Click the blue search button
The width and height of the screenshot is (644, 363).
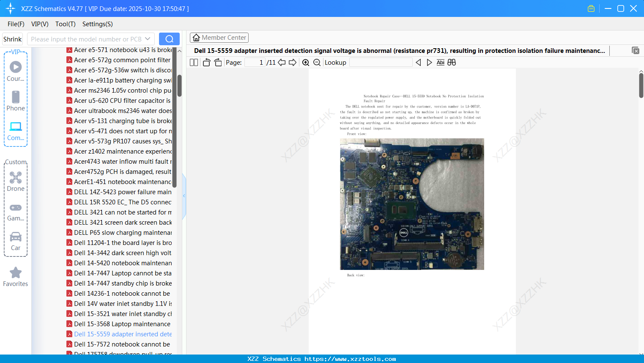(169, 39)
